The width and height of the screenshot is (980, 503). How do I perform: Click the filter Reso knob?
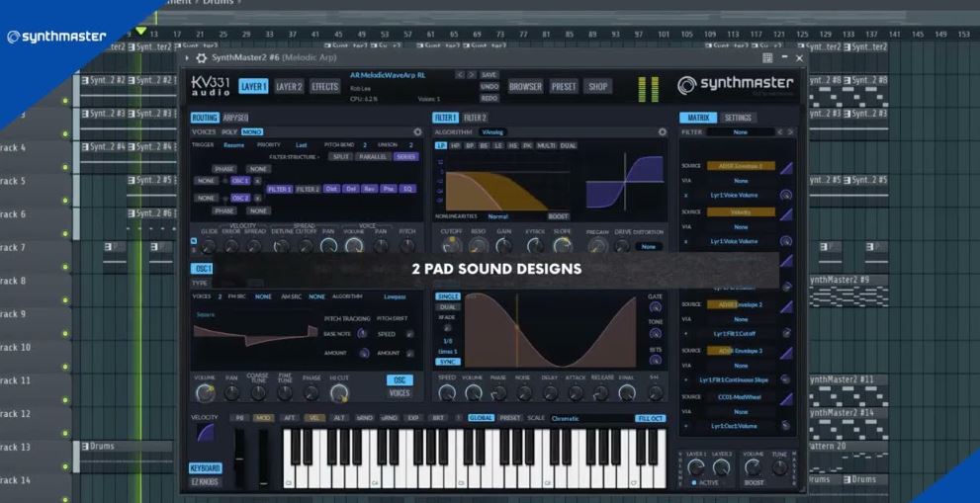tap(478, 245)
